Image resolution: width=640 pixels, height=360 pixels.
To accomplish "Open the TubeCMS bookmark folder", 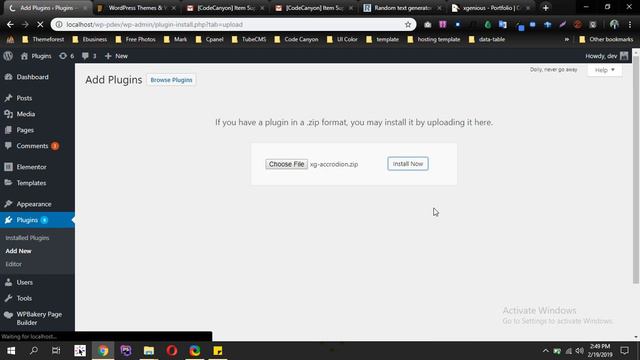I will [249, 40].
